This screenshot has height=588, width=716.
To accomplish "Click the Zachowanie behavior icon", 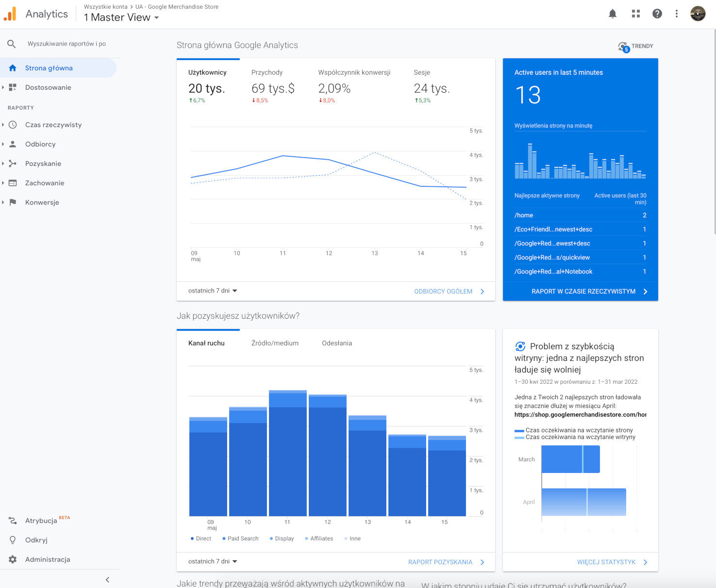I will 13,183.
